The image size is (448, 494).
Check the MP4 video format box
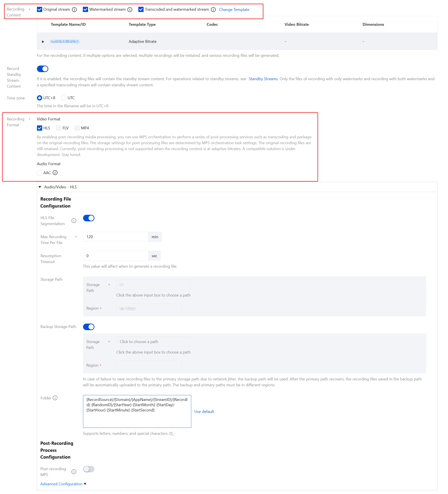click(x=77, y=128)
